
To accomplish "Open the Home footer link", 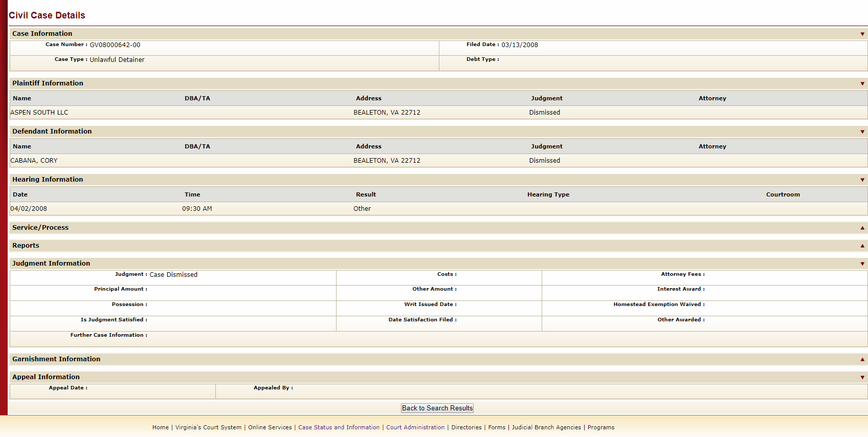I will tap(161, 427).
